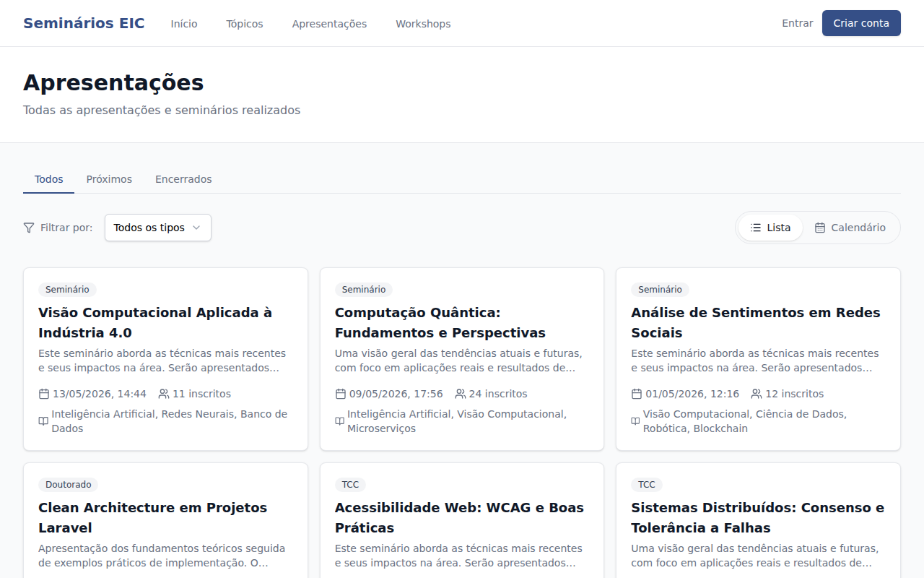The image size is (924, 578).
Task: Click the funnel filter icon
Action: tap(29, 228)
